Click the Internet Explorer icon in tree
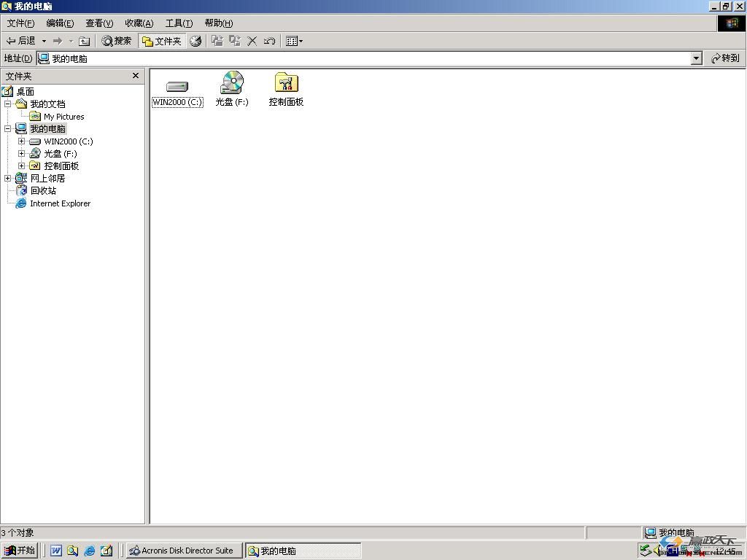The image size is (747, 560). (x=21, y=203)
